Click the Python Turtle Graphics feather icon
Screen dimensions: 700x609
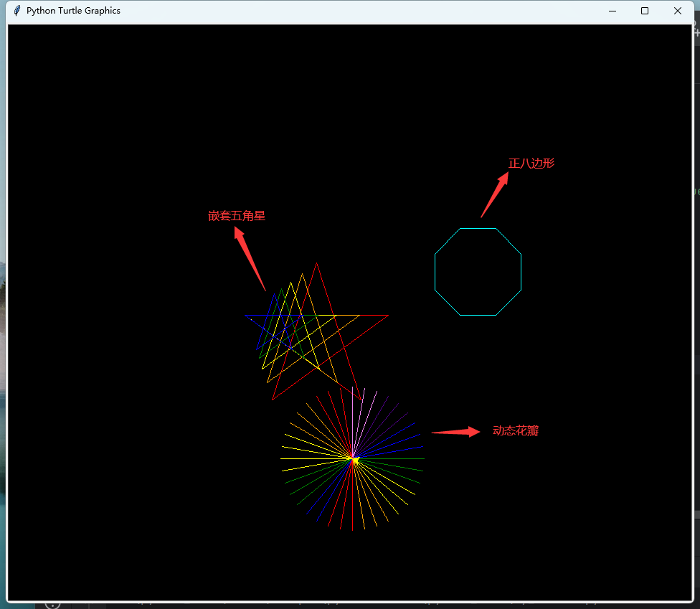click(x=17, y=11)
